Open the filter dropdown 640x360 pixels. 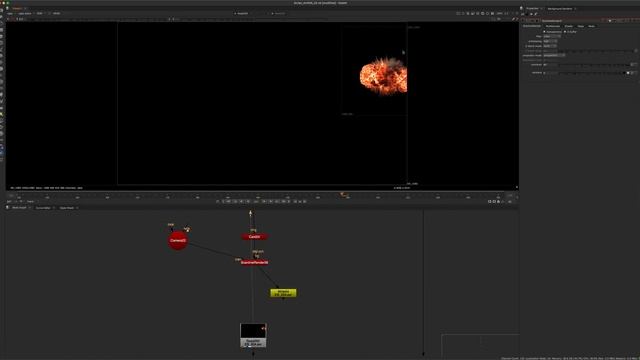click(x=552, y=36)
